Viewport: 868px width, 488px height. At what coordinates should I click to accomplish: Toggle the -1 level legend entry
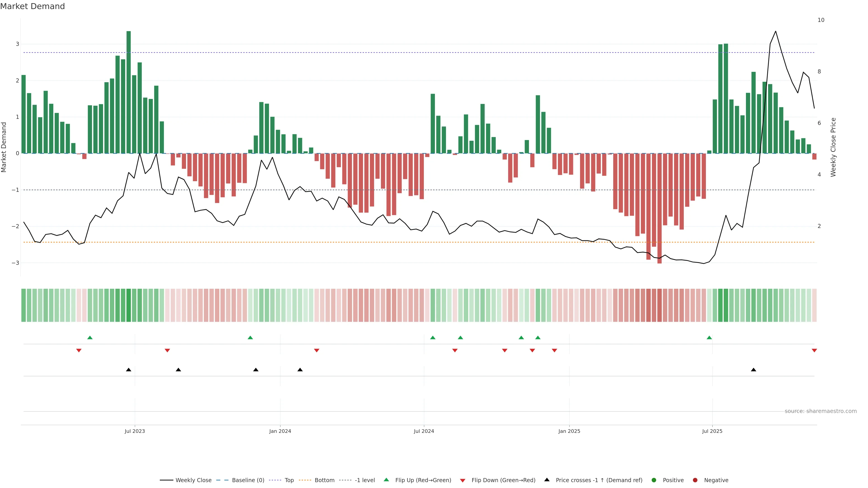(365, 480)
